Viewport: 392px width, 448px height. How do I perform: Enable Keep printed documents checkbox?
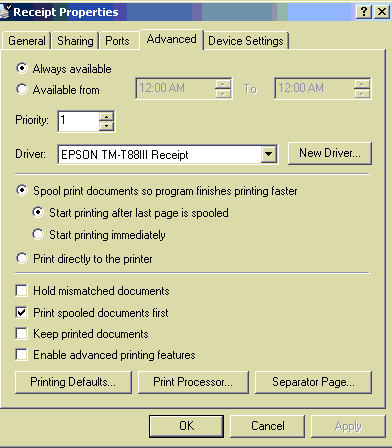click(x=22, y=333)
